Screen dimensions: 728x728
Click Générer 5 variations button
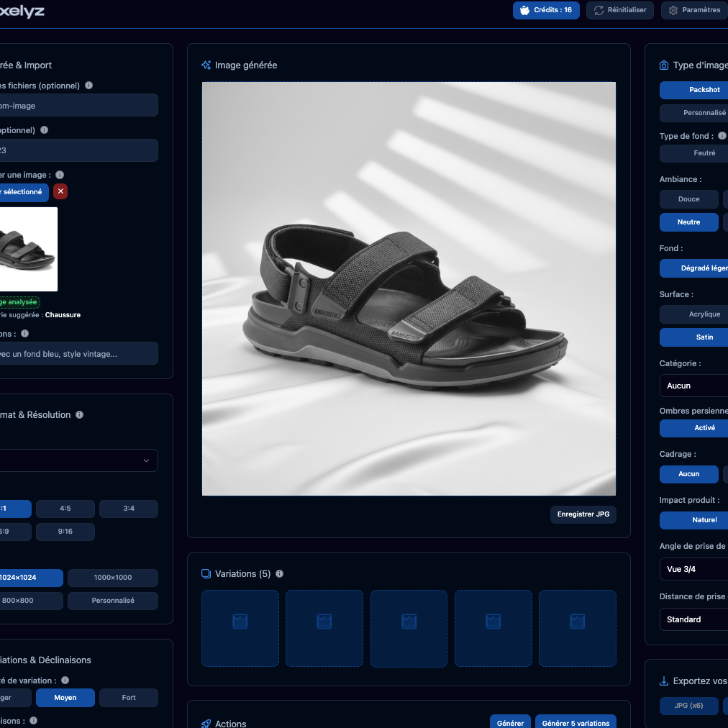[575, 722]
